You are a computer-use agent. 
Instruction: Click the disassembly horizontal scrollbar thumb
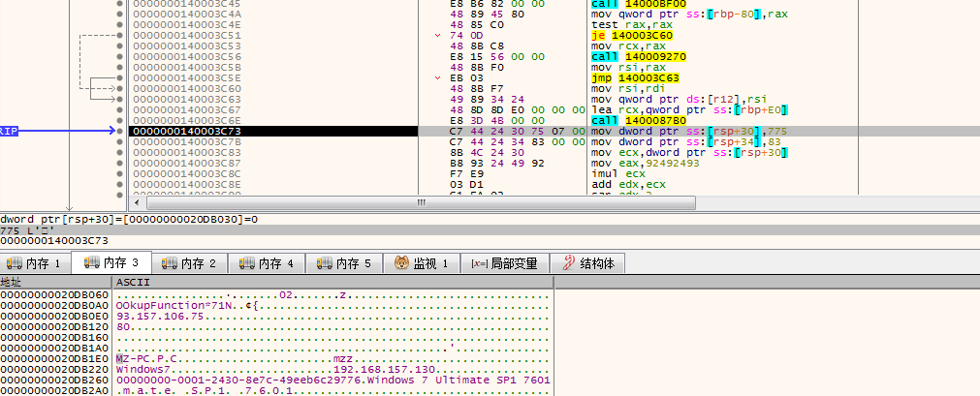(x=421, y=203)
